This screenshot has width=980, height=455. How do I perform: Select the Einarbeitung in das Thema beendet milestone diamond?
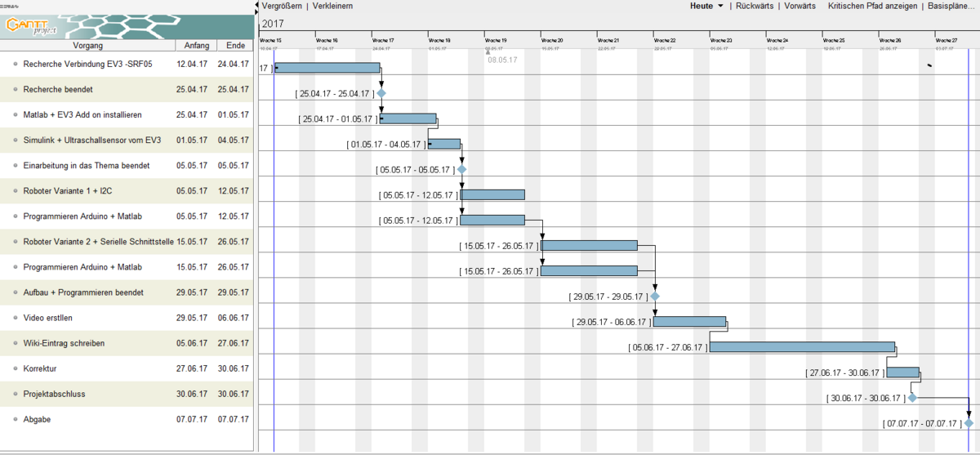point(461,170)
